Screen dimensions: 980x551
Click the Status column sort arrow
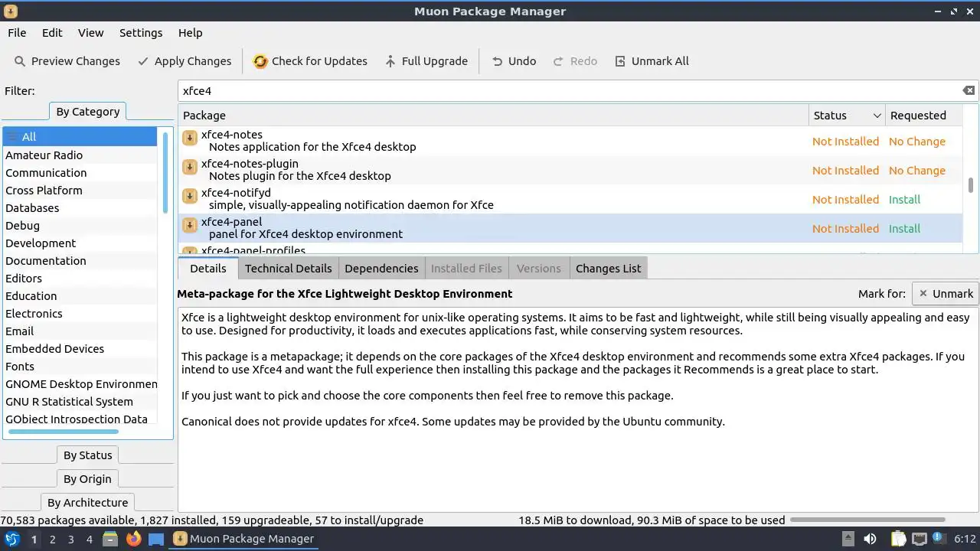tap(877, 116)
